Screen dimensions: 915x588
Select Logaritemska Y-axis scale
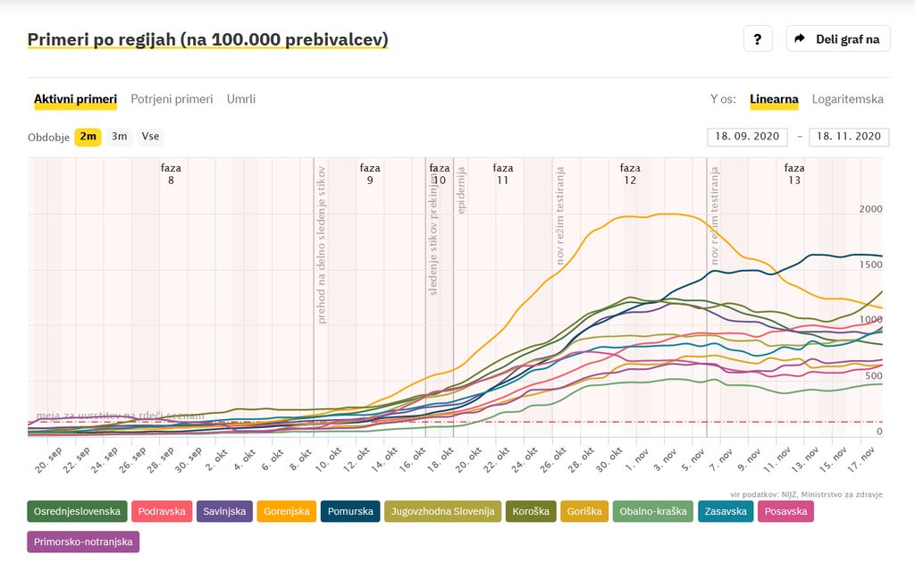point(847,99)
